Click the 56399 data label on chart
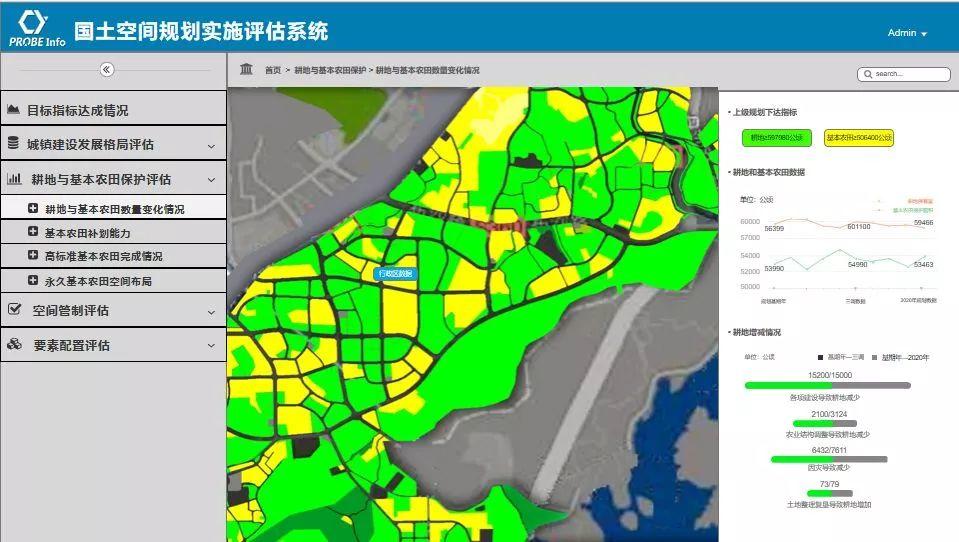The image size is (959, 542). pos(774,228)
